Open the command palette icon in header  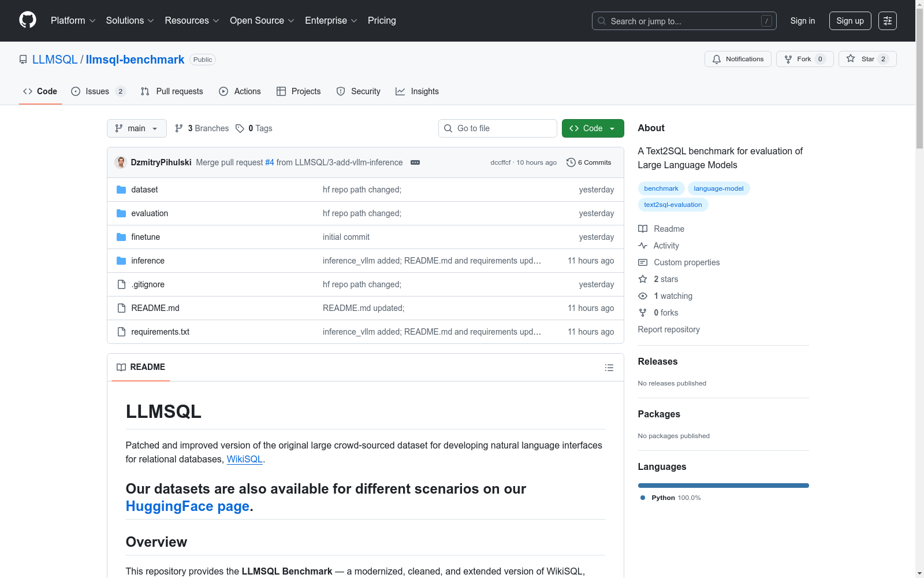(888, 21)
